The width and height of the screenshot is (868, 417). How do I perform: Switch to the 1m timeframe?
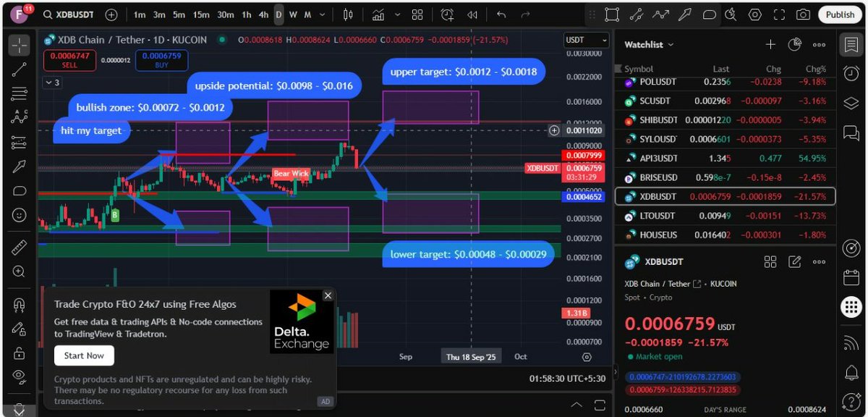pos(139,14)
